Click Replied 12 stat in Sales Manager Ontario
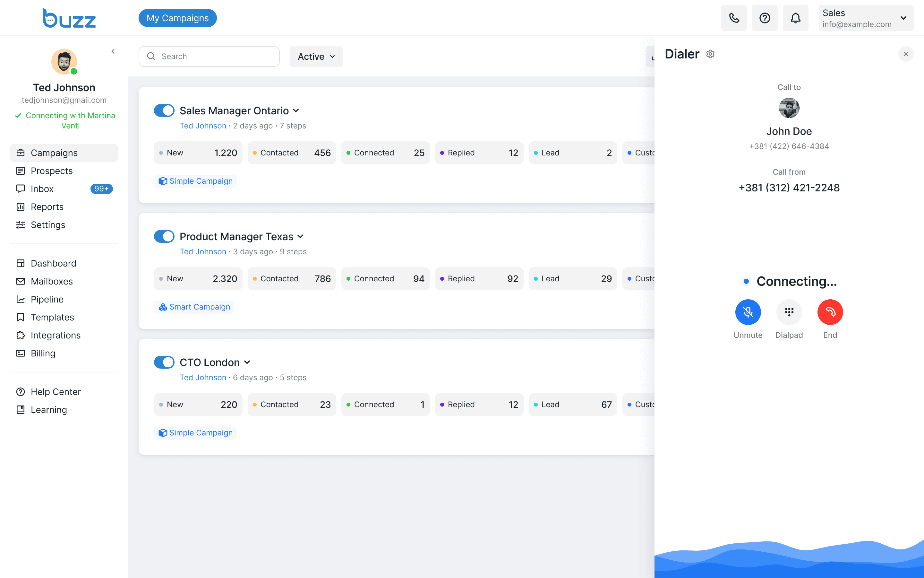This screenshot has height=578, width=924. [x=479, y=153]
